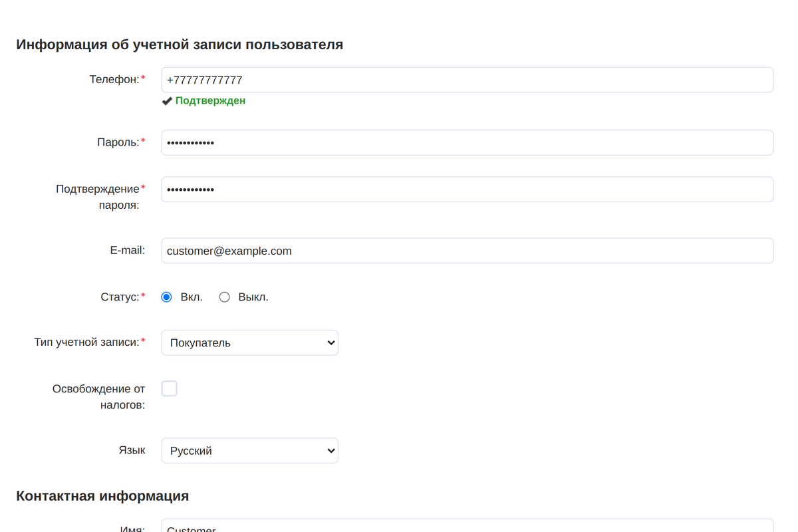Select the 'Вкл.' status radio button
798x532 pixels.
pyautogui.click(x=167, y=297)
